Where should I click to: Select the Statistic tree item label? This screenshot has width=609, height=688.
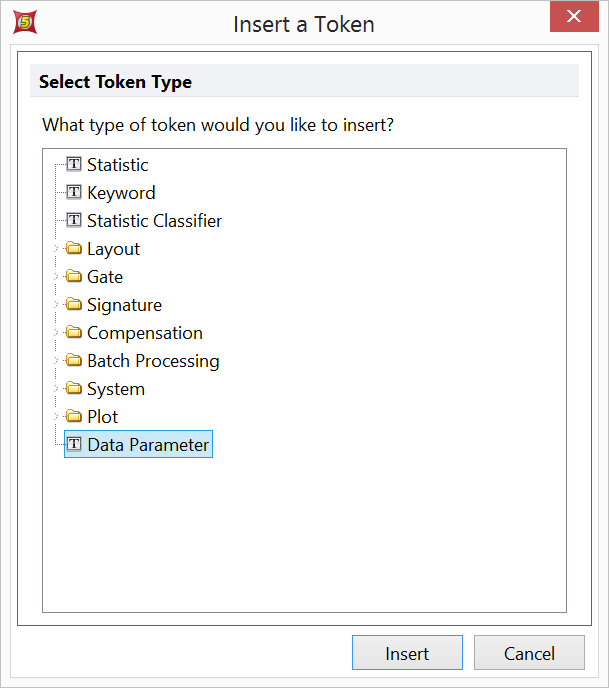tap(117, 165)
